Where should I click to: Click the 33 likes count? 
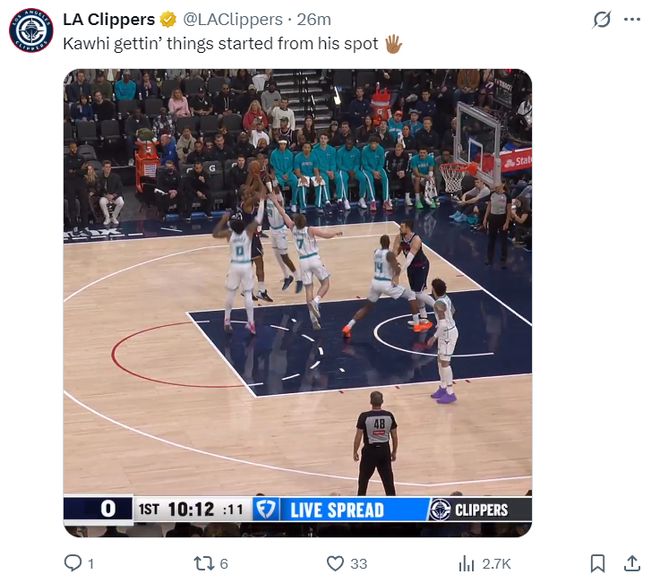click(x=359, y=564)
